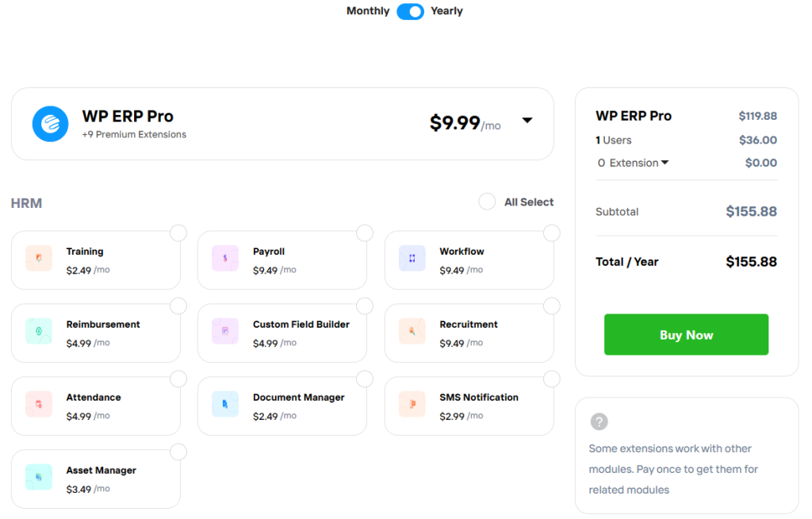812x519 pixels.
Task: Click the Reimbursement card title
Action: (x=103, y=325)
